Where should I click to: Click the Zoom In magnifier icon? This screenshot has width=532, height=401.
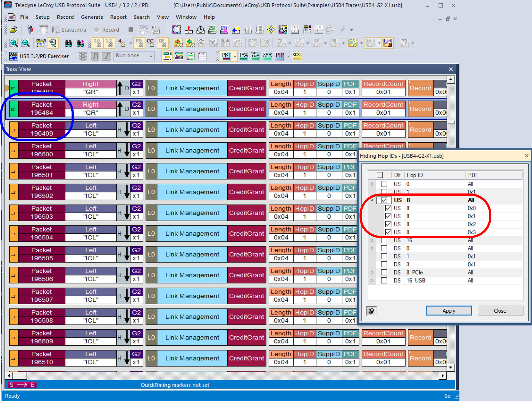[14, 43]
